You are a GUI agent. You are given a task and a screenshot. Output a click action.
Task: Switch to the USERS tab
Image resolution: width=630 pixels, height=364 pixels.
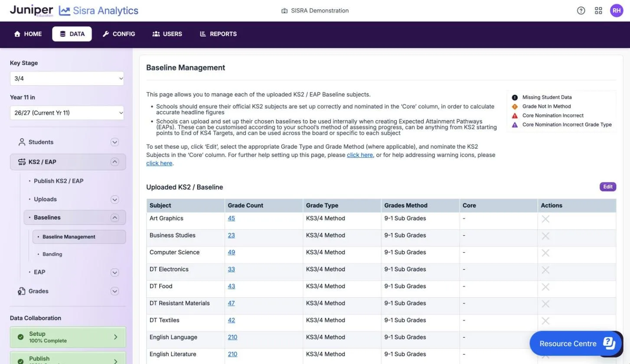(x=167, y=34)
